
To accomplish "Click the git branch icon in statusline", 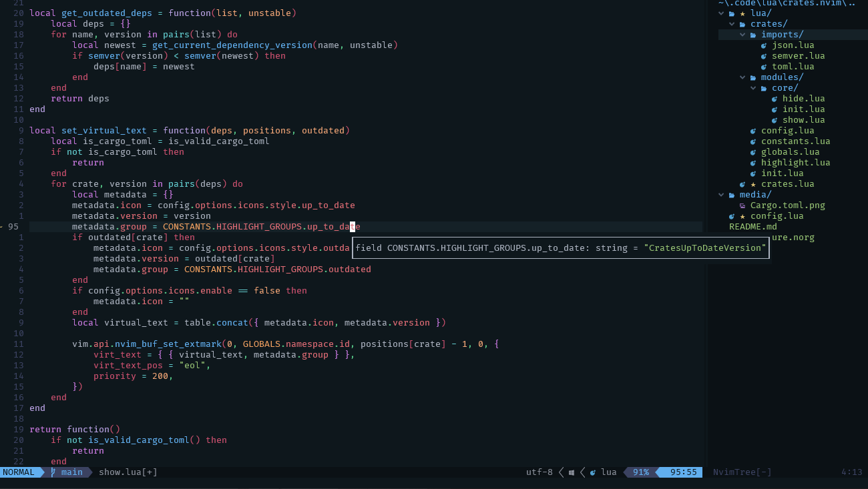I will [x=53, y=472].
